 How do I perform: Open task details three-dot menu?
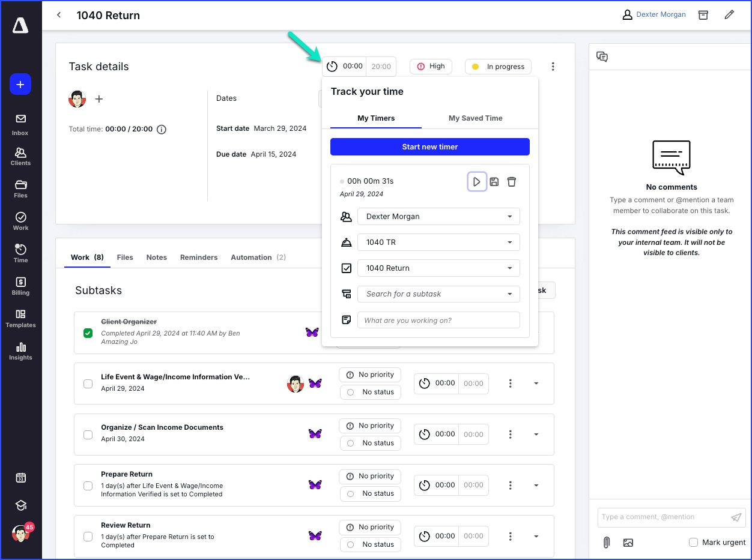553,67
